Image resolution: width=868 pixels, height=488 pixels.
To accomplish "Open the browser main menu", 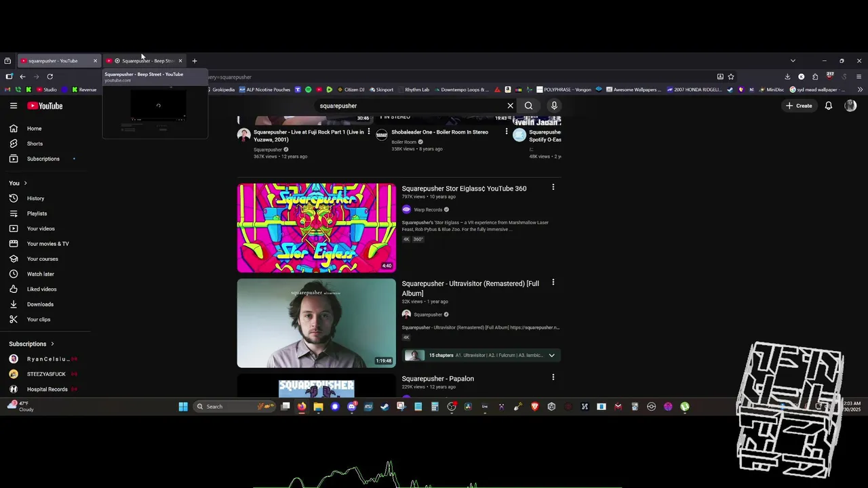I will (859, 77).
